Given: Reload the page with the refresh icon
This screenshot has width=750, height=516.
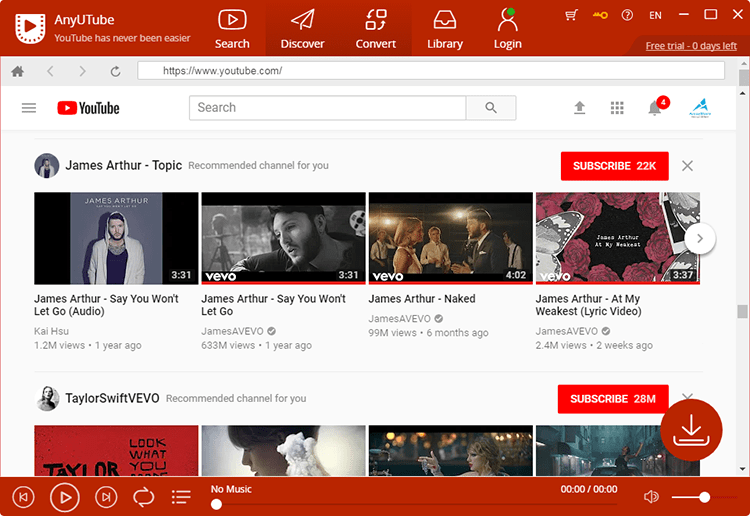Looking at the screenshot, I should [115, 71].
